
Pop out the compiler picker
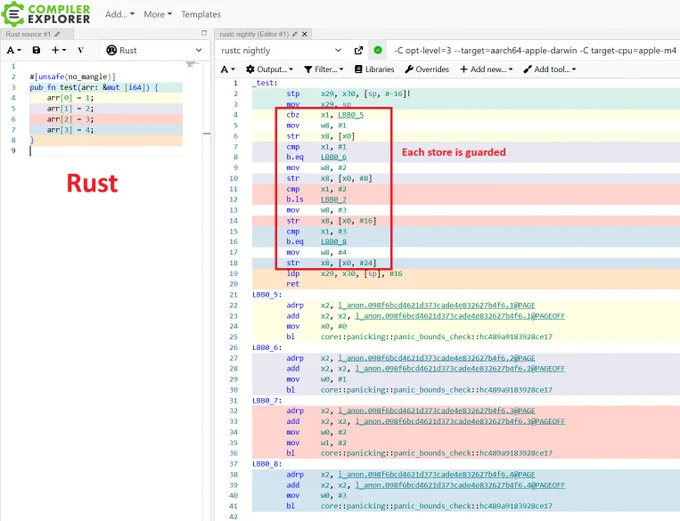point(358,50)
